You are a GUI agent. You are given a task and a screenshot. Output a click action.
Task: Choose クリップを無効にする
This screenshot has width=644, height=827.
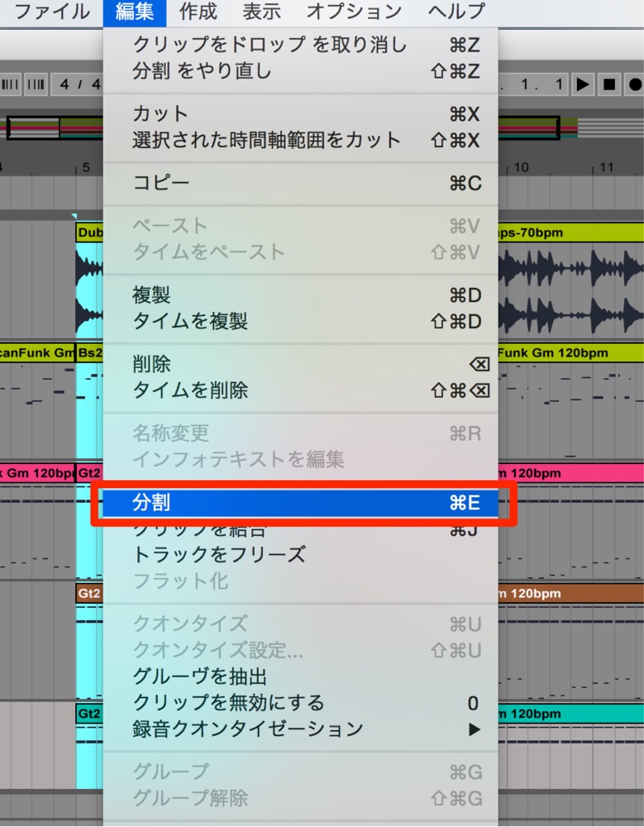tap(301, 702)
